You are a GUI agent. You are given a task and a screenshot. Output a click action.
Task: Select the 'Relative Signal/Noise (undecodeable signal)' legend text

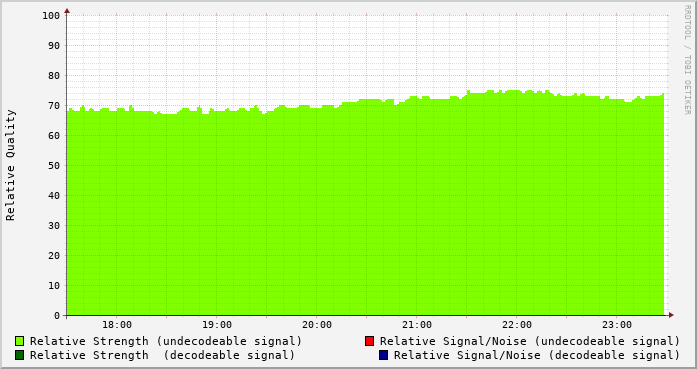[530, 341]
